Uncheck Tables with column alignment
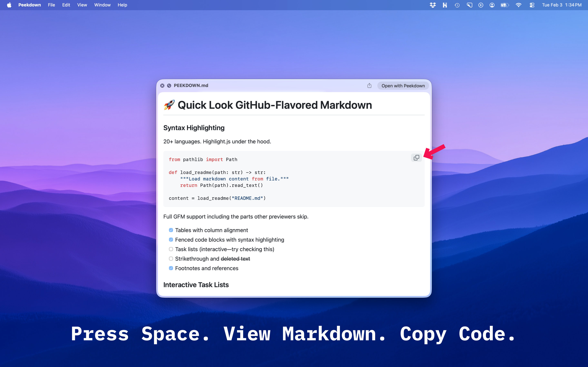Screen dimensions: 588x367 (171, 230)
